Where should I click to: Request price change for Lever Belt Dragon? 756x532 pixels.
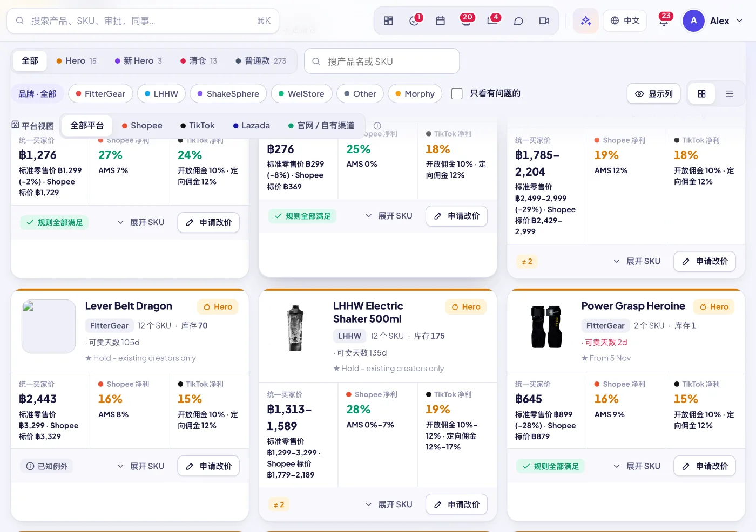(208, 466)
